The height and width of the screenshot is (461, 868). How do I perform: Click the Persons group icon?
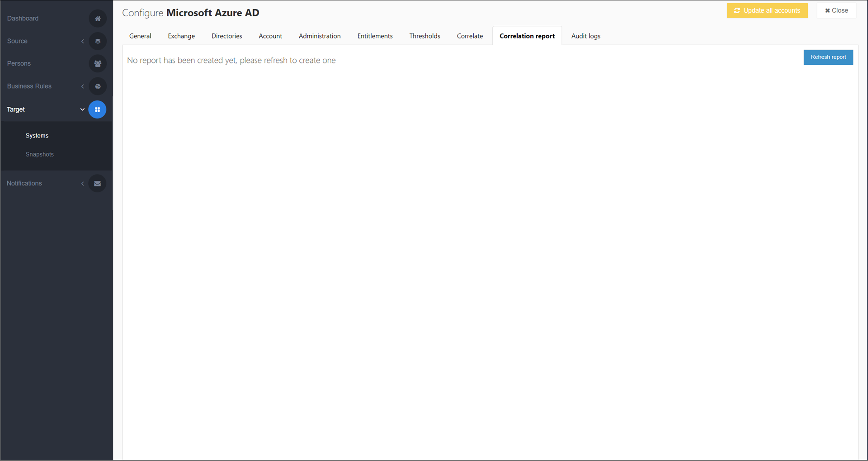[x=98, y=64]
